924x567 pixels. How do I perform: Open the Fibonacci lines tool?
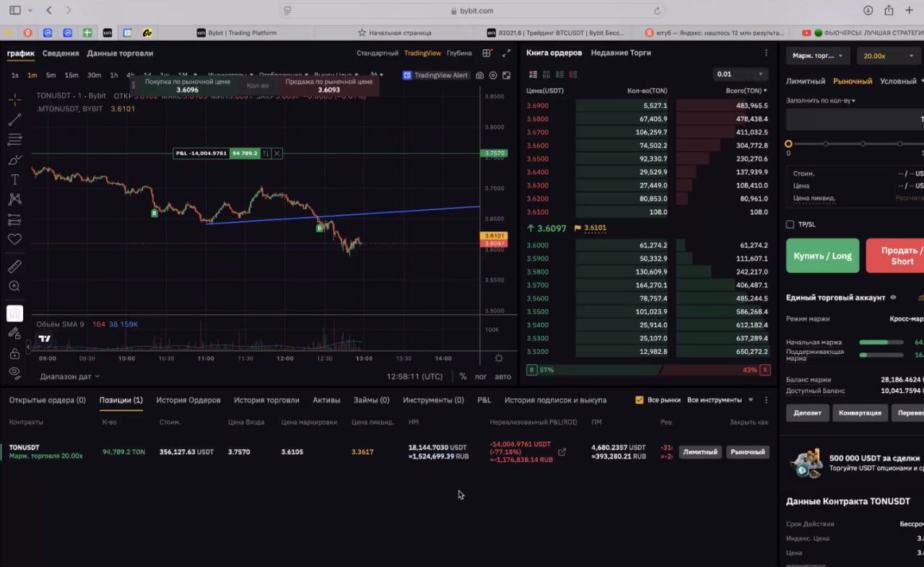click(14, 139)
